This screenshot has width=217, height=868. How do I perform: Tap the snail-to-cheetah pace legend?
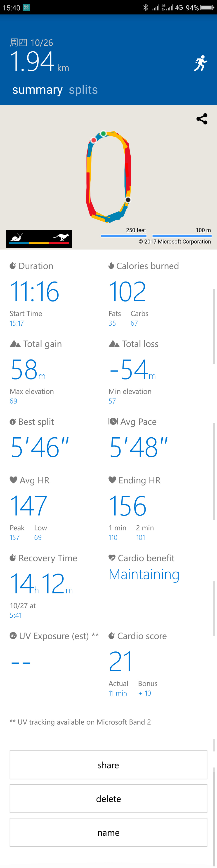(x=39, y=239)
